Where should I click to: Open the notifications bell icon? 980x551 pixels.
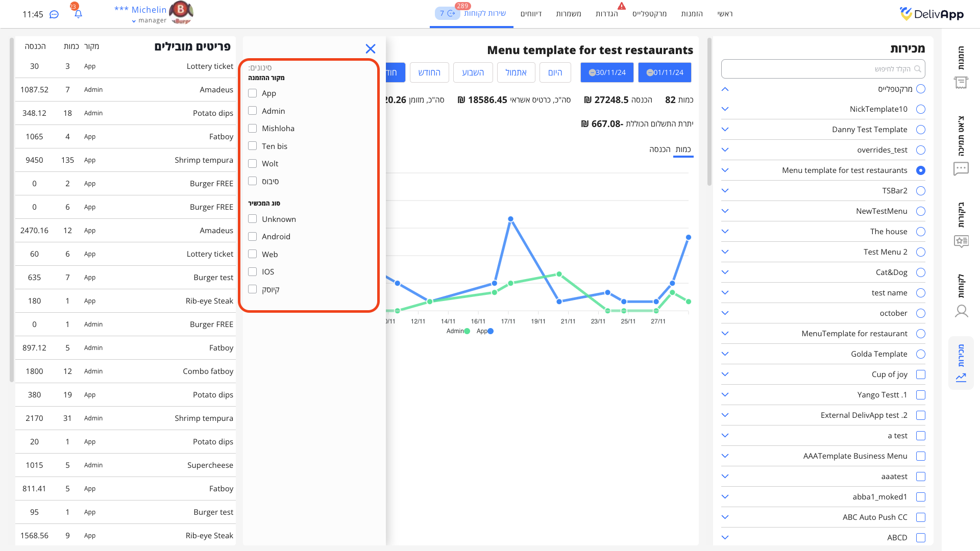[78, 14]
